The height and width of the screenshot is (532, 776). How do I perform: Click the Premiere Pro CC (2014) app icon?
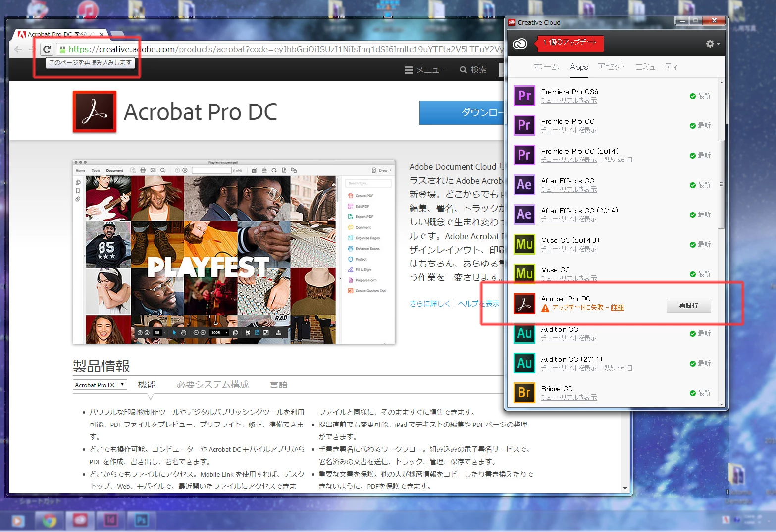click(x=524, y=155)
